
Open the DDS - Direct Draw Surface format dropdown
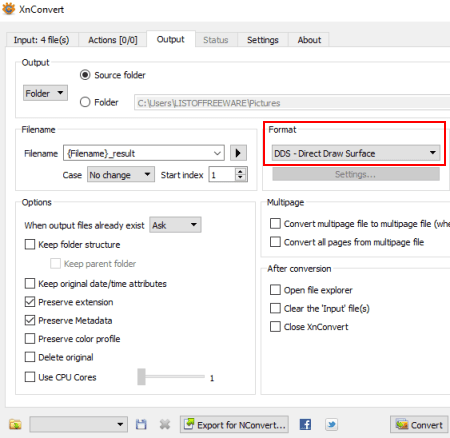pos(356,153)
